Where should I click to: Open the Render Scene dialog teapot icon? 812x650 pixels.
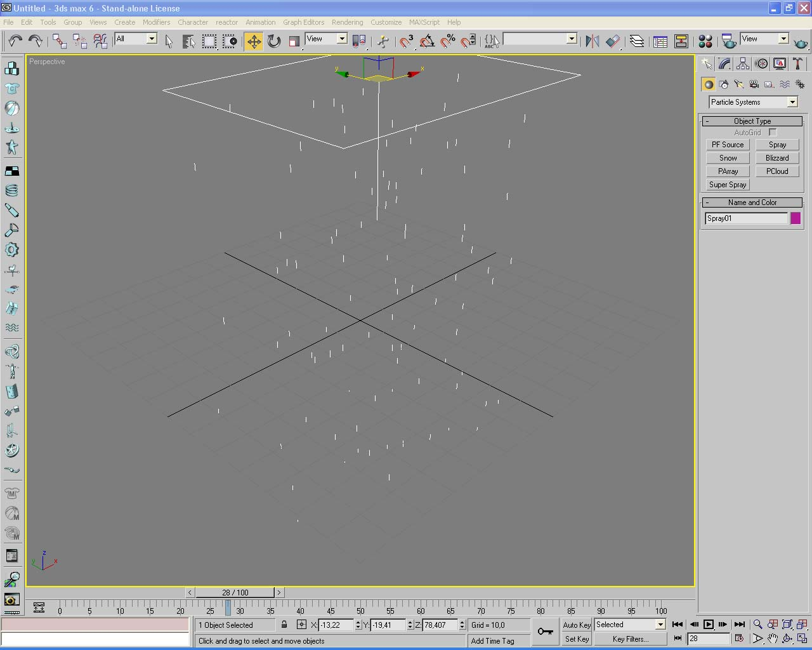(729, 41)
